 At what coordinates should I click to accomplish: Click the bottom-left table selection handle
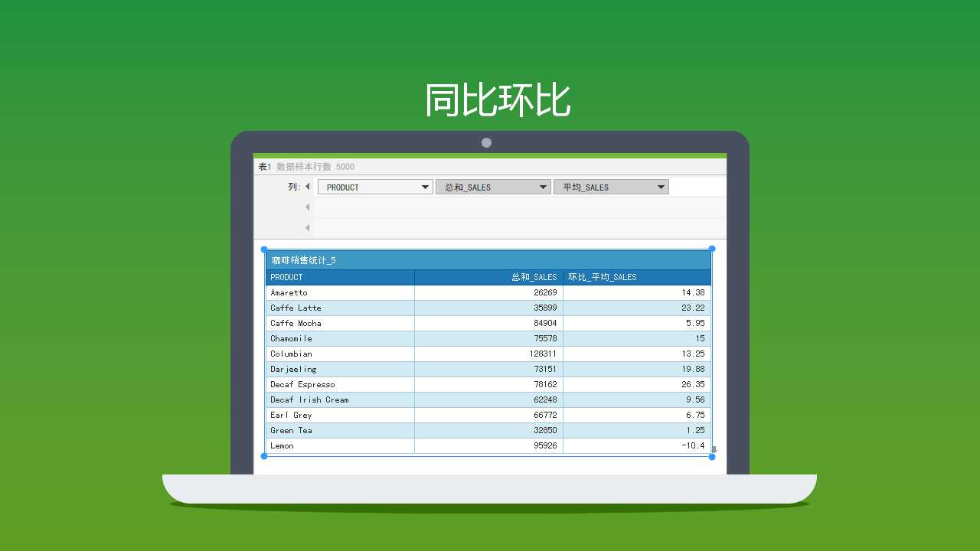(264, 456)
